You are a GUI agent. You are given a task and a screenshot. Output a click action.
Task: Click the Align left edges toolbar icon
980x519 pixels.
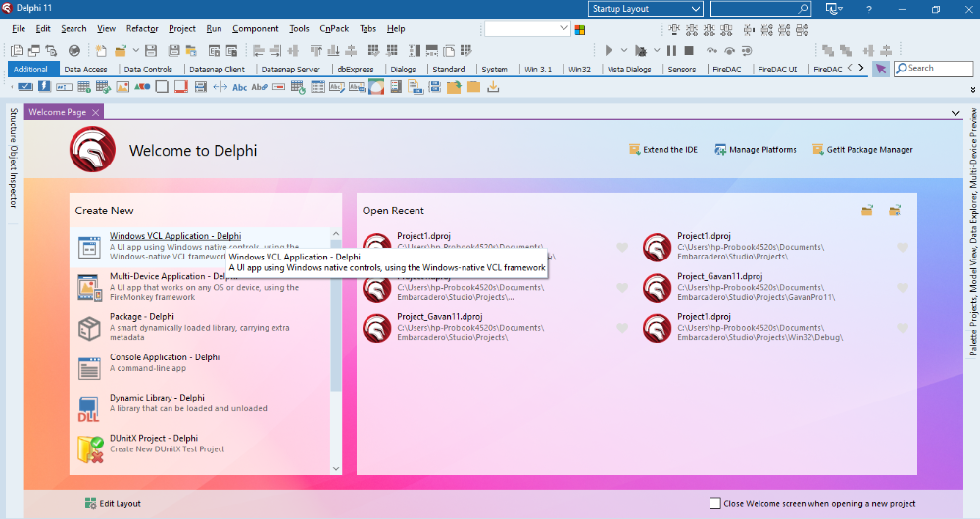click(258, 51)
